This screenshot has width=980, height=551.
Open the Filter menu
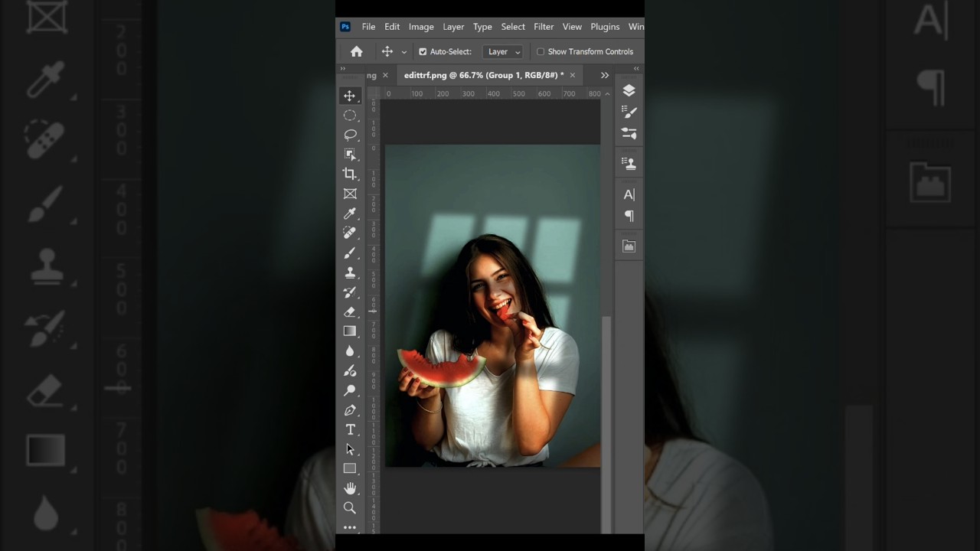(x=544, y=27)
